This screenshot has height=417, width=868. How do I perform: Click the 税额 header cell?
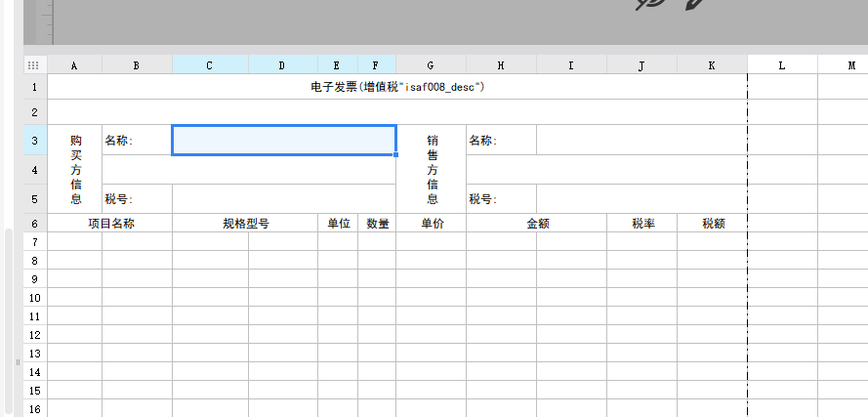click(713, 224)
